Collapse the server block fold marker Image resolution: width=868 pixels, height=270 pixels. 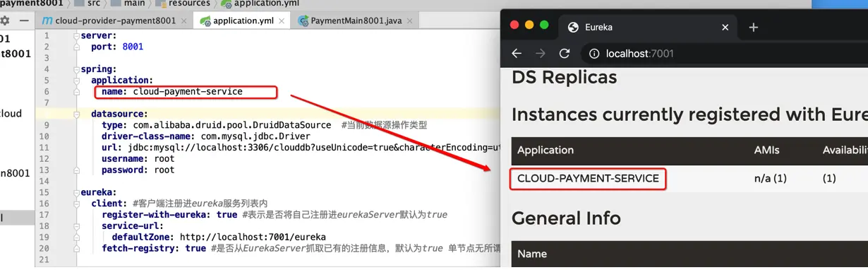tap(77, 35)
